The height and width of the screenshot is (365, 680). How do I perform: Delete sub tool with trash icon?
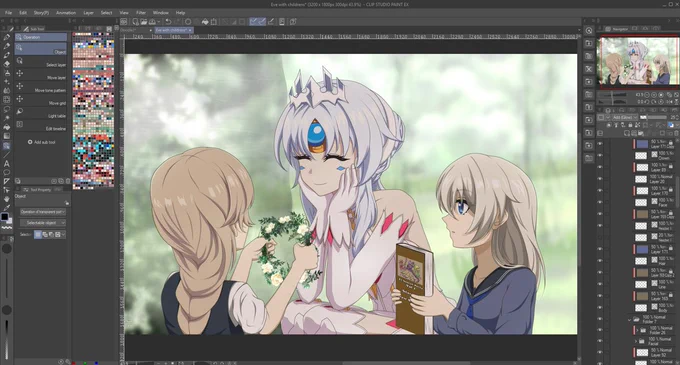pos(68,181)
